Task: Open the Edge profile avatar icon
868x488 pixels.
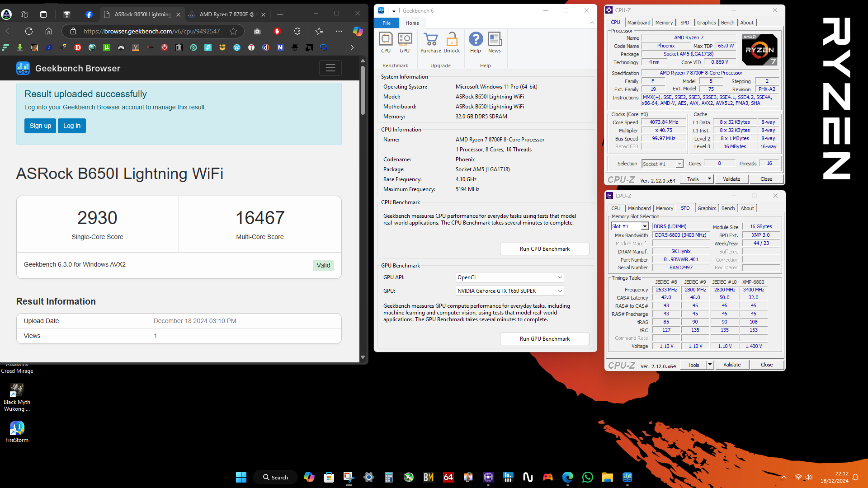Action: [x=7, y=14]
